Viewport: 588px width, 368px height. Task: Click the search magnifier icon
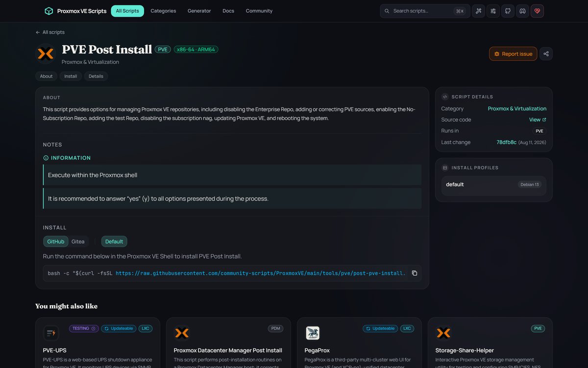[387, 11]
